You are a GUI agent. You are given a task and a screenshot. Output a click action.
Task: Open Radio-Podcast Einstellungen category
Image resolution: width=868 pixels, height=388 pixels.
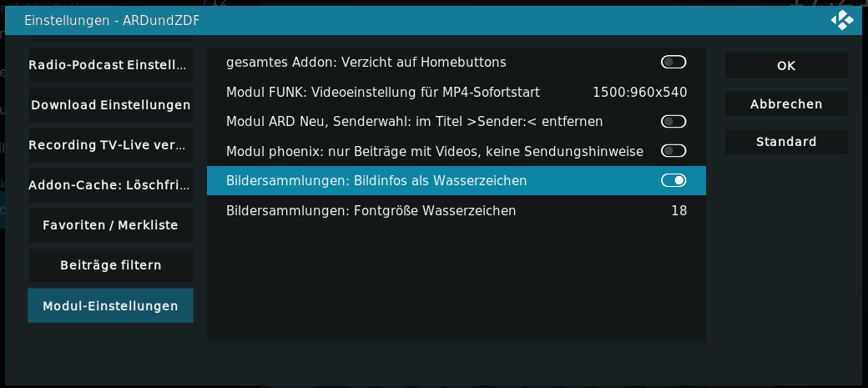[111, 65]
